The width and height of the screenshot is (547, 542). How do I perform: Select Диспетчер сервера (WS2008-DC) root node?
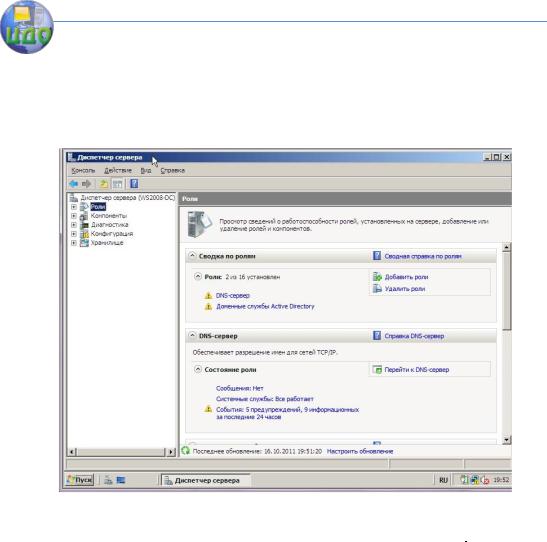[x=127, y=198]
